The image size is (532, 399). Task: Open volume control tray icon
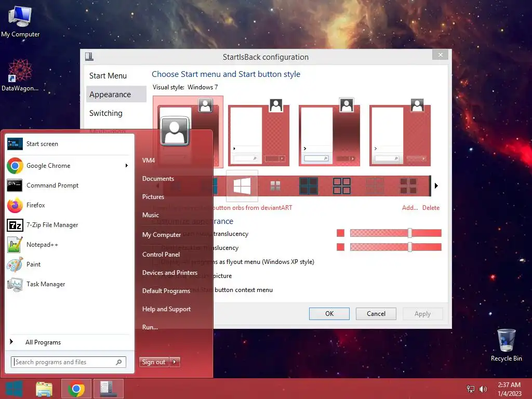(x=483, y=389)
